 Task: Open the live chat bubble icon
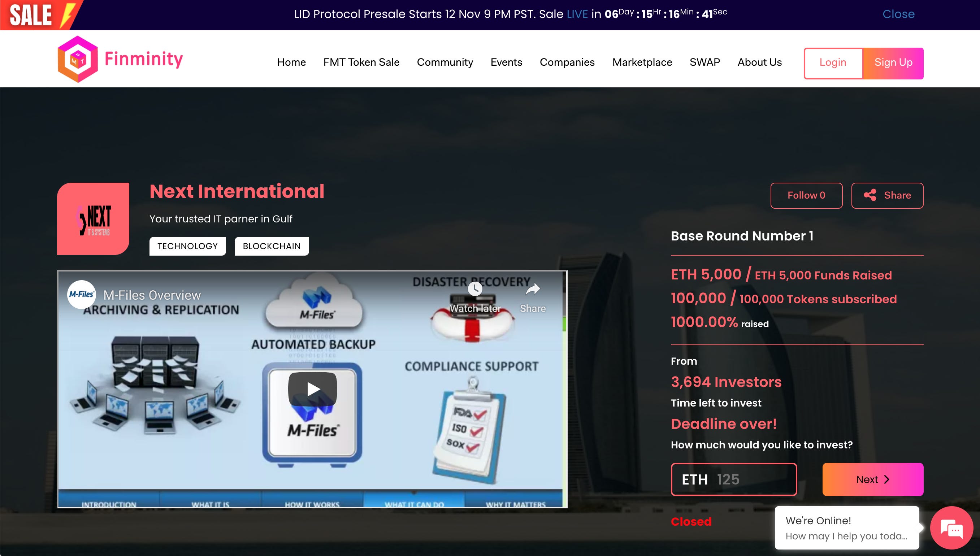[x=951, y=529]
